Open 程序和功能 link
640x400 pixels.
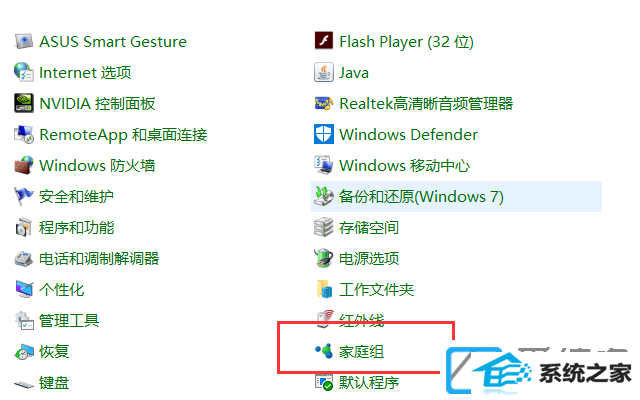tap(76, 228)
